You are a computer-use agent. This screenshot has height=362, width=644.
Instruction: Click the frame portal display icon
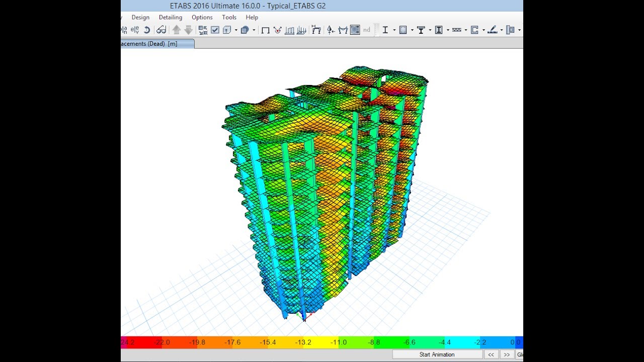coord(316,30)
